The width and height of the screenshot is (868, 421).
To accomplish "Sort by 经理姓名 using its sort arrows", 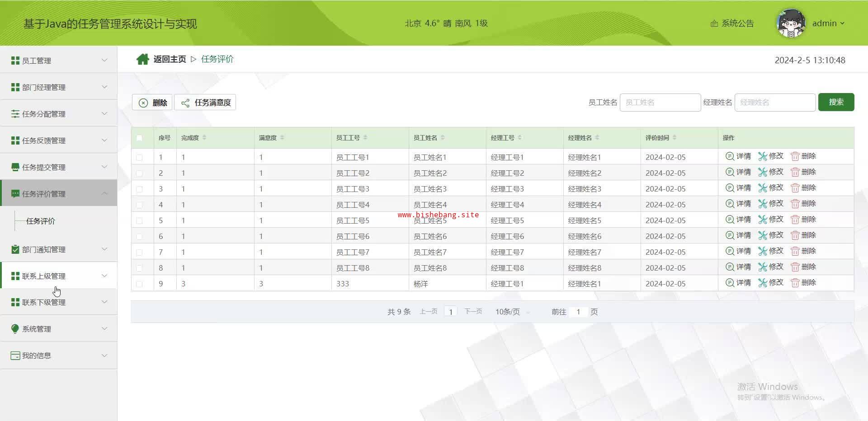I will [x=597, y=137].
